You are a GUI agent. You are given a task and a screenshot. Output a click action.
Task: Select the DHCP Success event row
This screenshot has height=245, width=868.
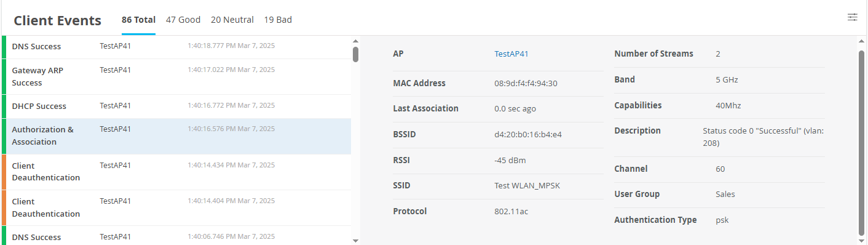pyautogui.click(x=176, y=106)
